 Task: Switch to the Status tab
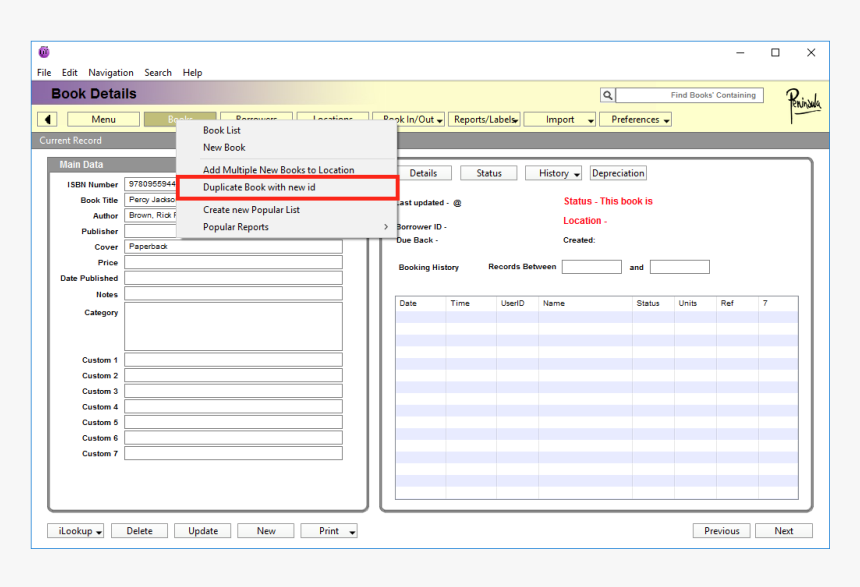pyautogui.click(x=489, y=173)
